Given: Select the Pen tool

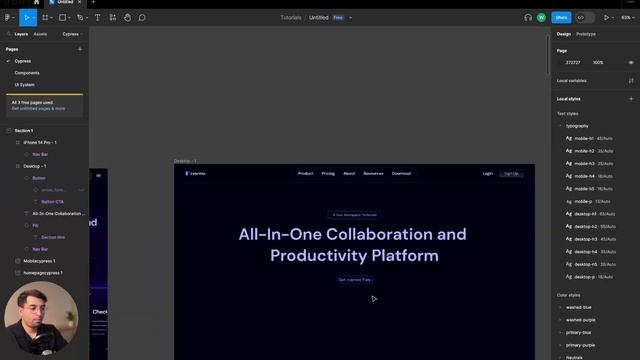Looking at the screenshot, I should click(x=80, y=18).
